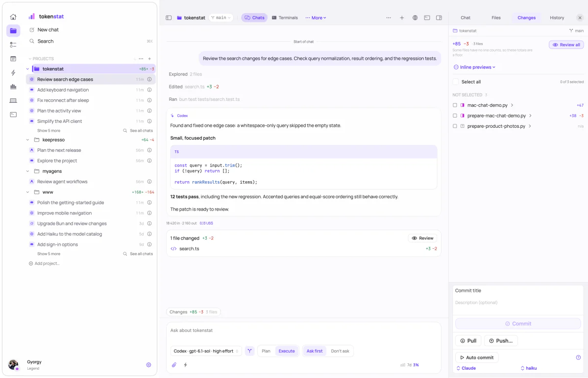Open the terminal icon in left rail
The width and height of the screenshot is (588, 378).
pyautogui.click(x=13, y=115)
